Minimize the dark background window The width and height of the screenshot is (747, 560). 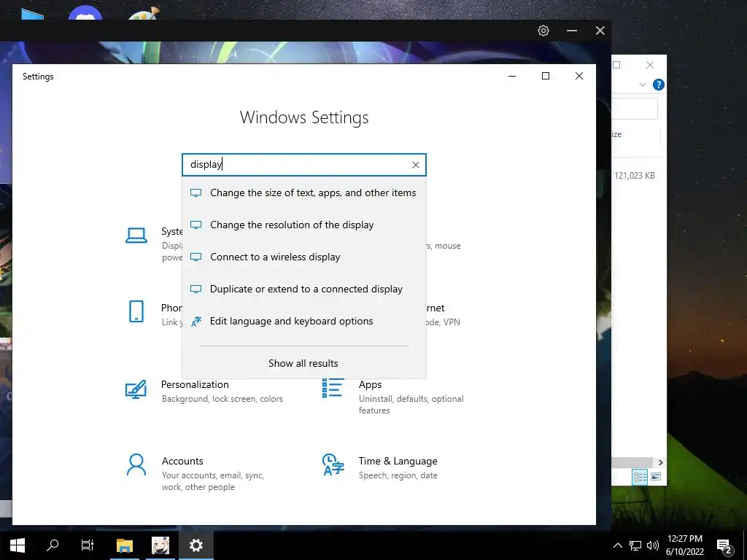click(572, 31)
